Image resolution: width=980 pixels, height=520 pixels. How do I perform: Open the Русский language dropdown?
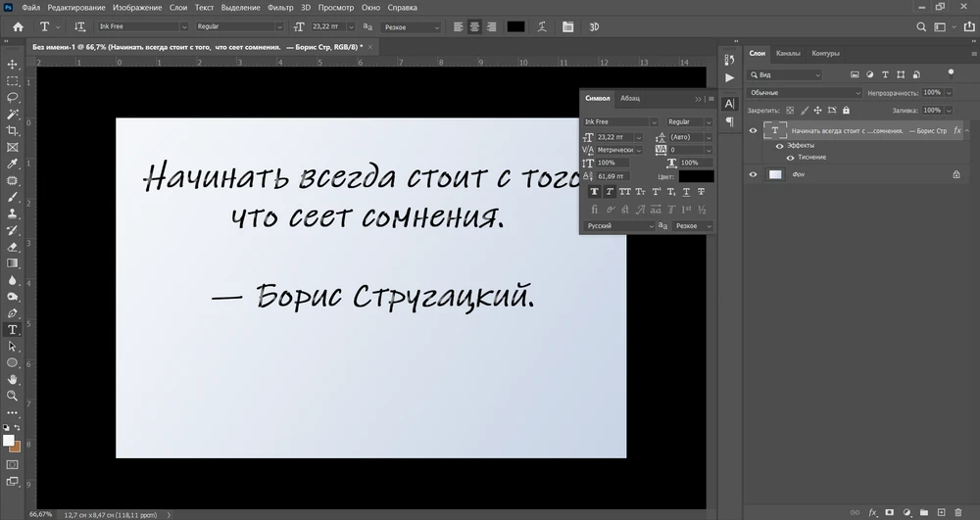pyautogui.click(x=619, y=226)
